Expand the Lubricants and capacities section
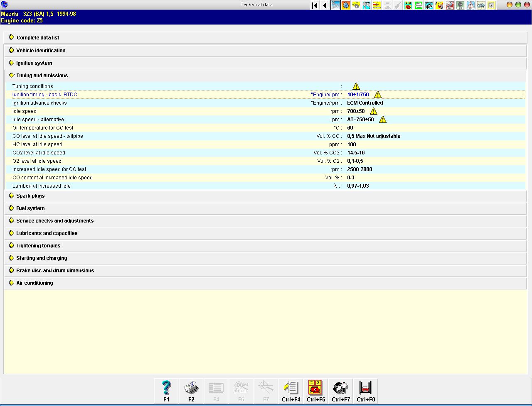 tap(47, 233)
